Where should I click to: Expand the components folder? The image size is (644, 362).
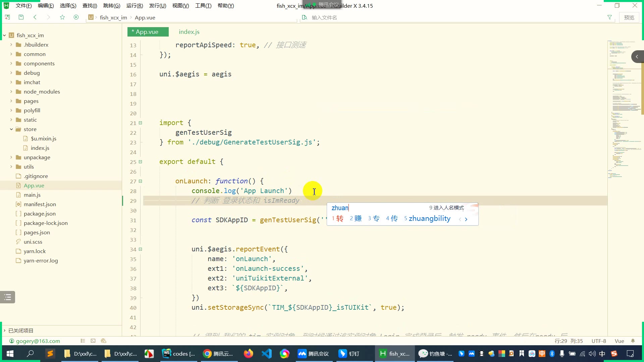coord(11,63)
